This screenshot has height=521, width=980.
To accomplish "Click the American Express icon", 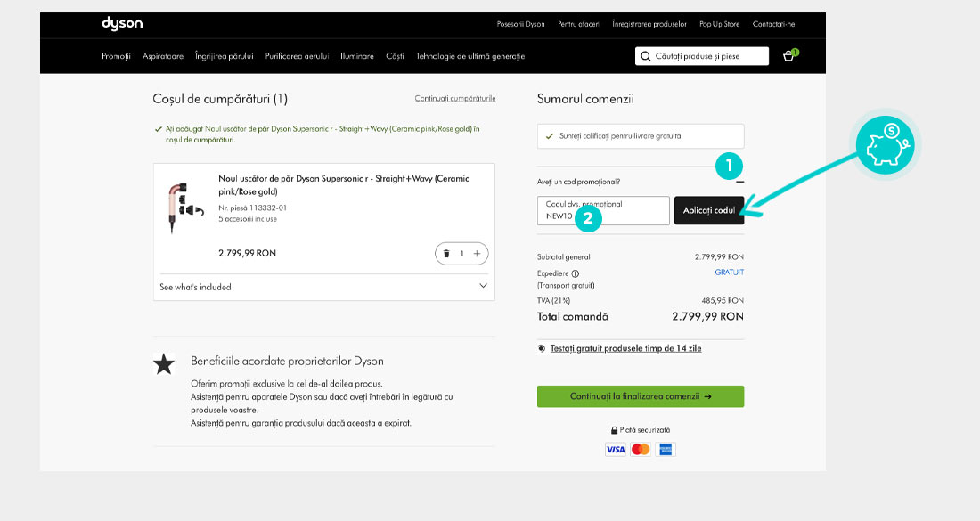I will click(665, 450).
